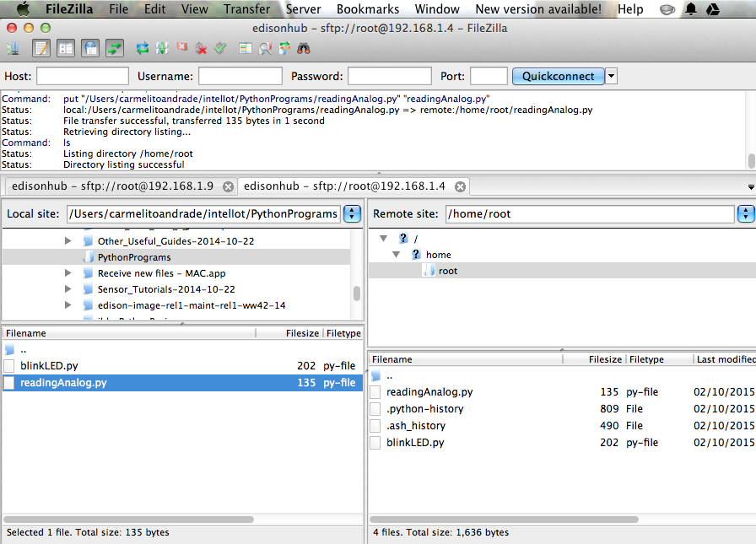Toggle synchronized browsing

pyautogui.click(x=284, y=48)
